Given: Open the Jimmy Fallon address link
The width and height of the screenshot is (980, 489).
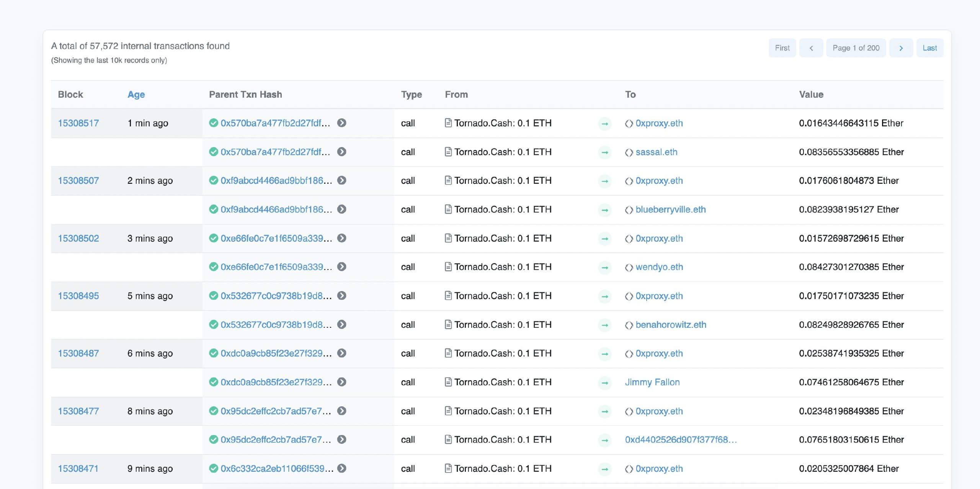Looking at the screenshot, I should (652, 382).
